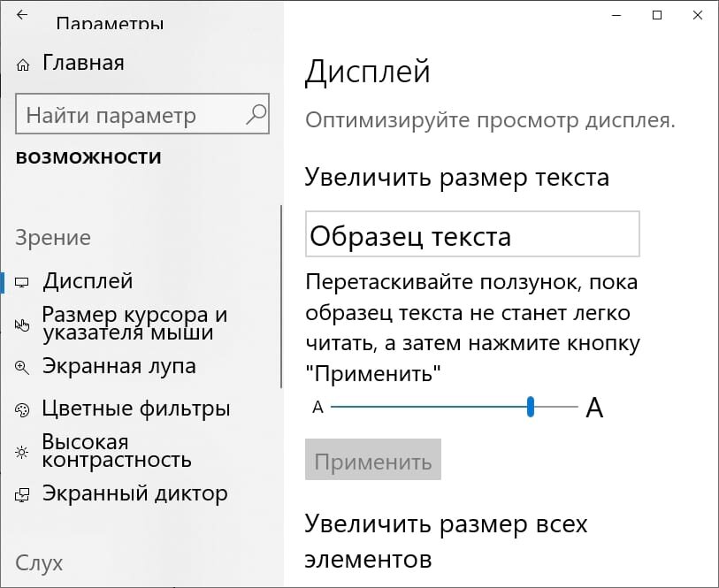The width and height of the screenshot is (719, 588).
Task: Click the sidebar vertical scrollbar
Action: click(x=280, y=297)
